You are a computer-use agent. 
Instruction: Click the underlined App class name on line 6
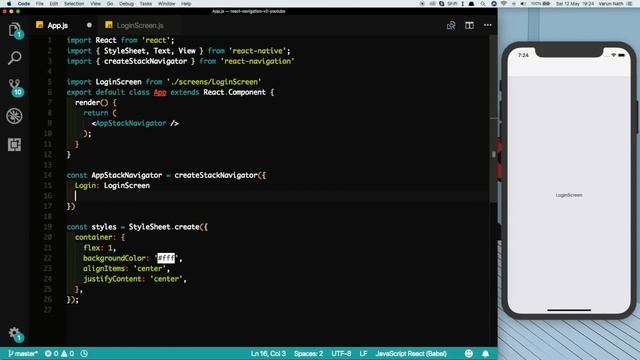pos(160,92)
